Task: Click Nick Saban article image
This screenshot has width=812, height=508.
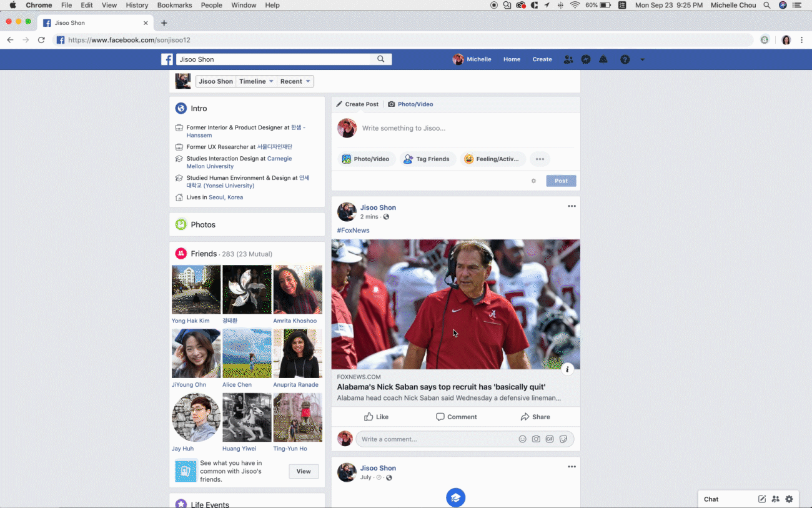Action: tap(455, 304)
